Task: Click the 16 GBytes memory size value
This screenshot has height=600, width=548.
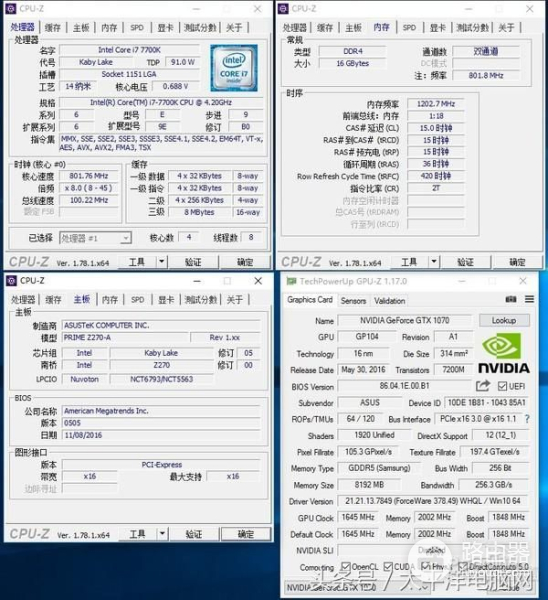Action: 353,63
